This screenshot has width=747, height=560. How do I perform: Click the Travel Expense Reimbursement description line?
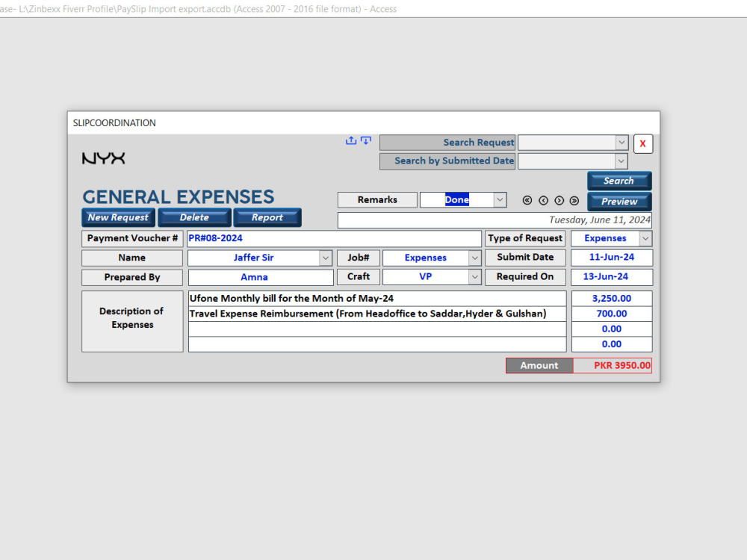tap(377, 314)
